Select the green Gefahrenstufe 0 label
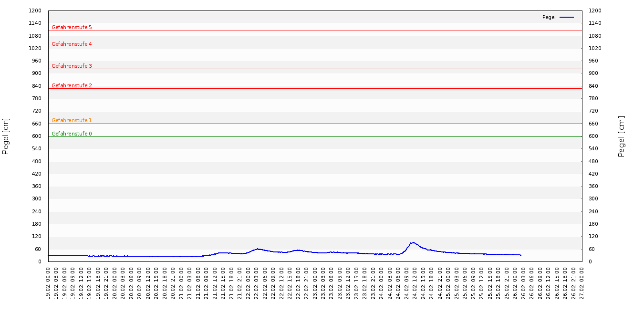The height and width of the screenshot is (334, 644). pos(72,134)
